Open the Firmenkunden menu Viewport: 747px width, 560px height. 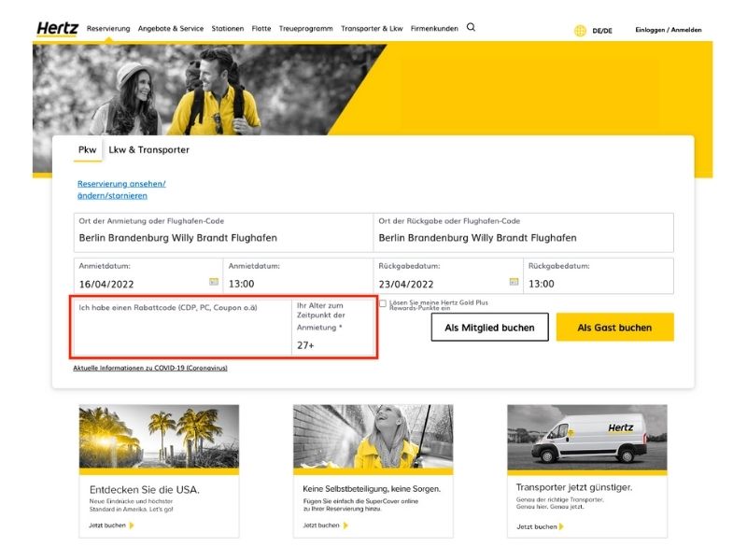click(434, 29)
